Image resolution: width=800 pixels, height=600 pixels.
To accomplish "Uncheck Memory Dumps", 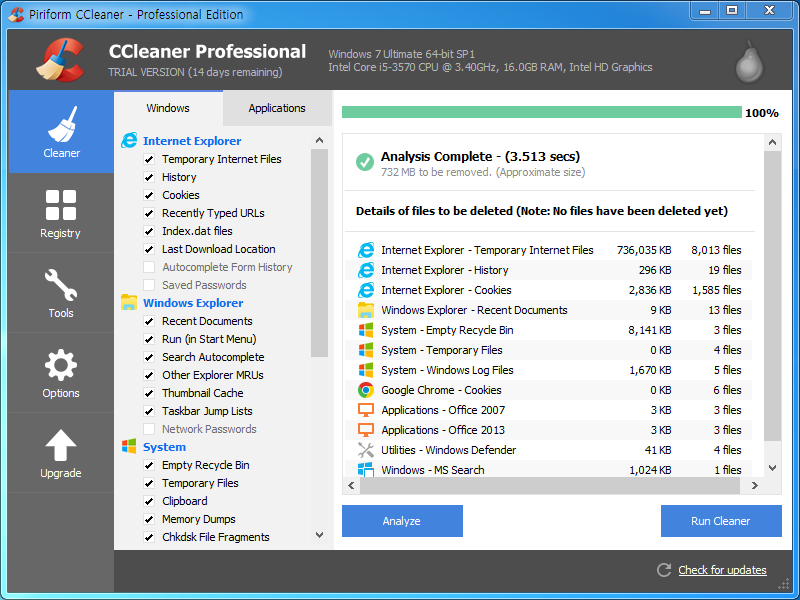I will coord(149,519).
